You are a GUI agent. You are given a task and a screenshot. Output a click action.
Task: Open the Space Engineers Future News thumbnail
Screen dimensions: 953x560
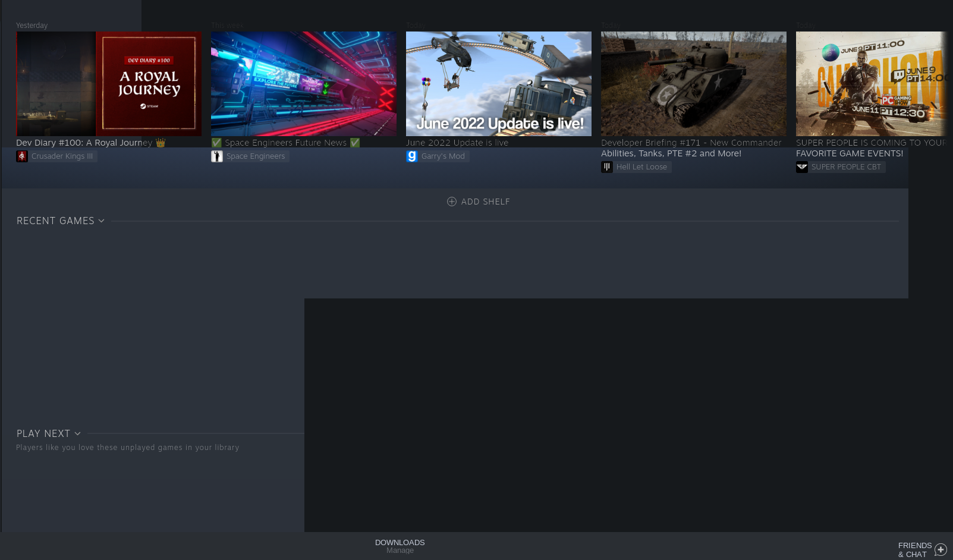pos(304,84)
